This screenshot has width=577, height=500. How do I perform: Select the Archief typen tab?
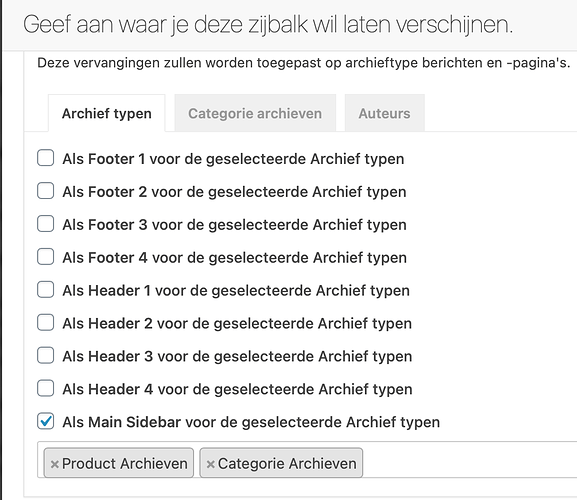107,113
